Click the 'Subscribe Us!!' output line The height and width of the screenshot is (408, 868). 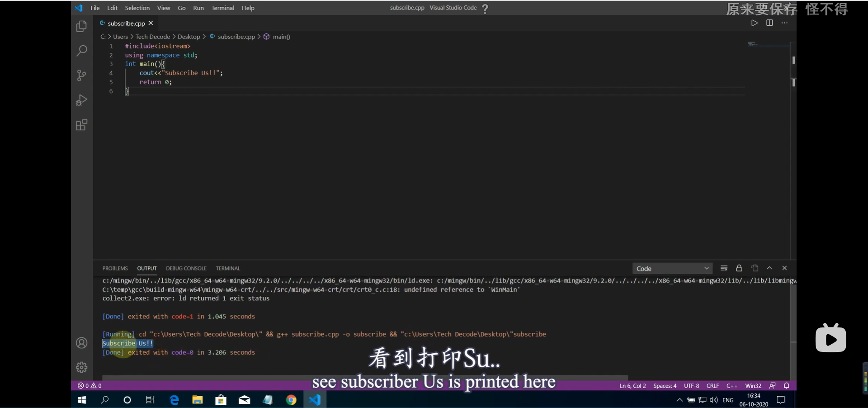tap(127, 343)
